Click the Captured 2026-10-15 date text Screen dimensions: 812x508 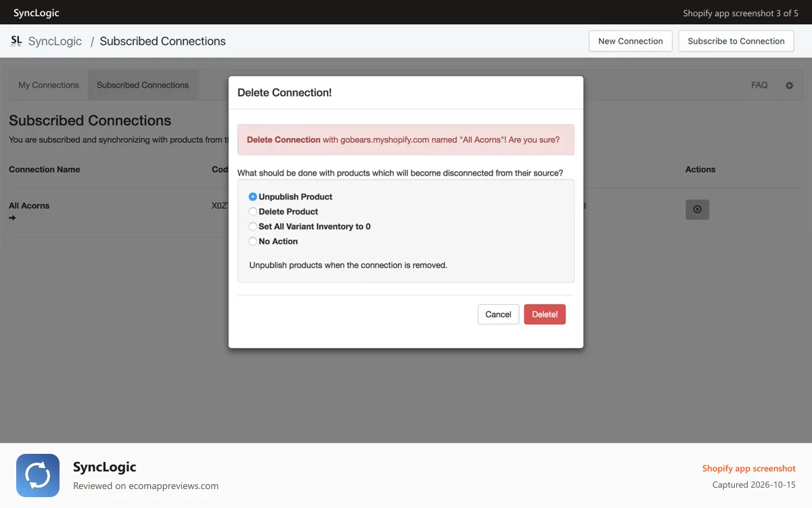[x=754, y=485]
